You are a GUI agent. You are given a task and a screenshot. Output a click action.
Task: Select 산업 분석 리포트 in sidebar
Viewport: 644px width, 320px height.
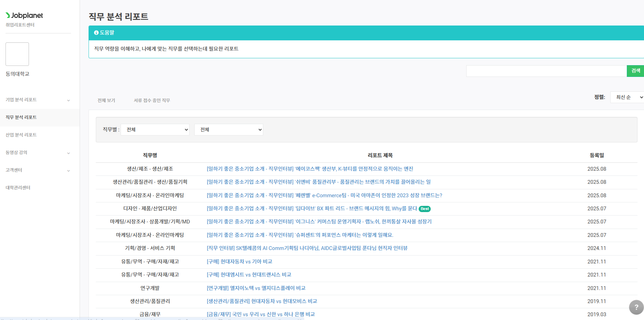tap(21, 135)
